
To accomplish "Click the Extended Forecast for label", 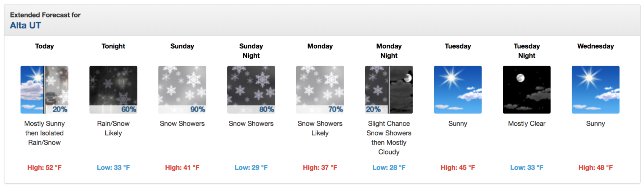I will (45, 15).
